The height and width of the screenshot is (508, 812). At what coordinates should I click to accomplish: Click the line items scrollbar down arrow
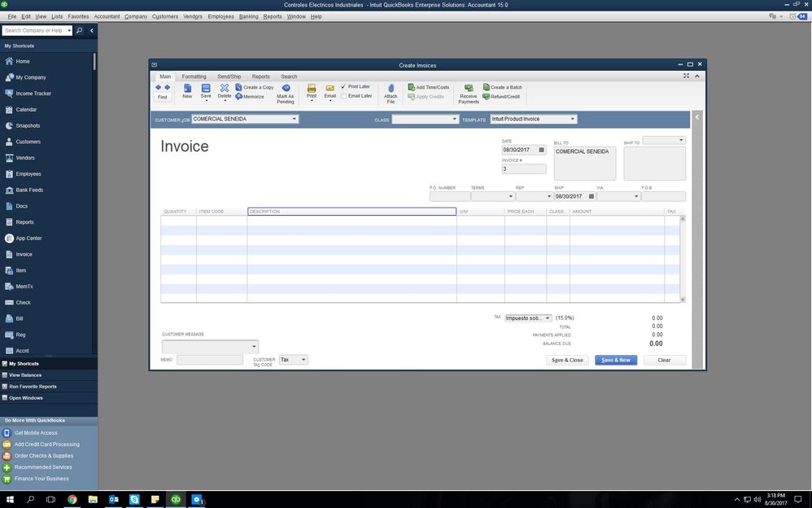(683, 299)
